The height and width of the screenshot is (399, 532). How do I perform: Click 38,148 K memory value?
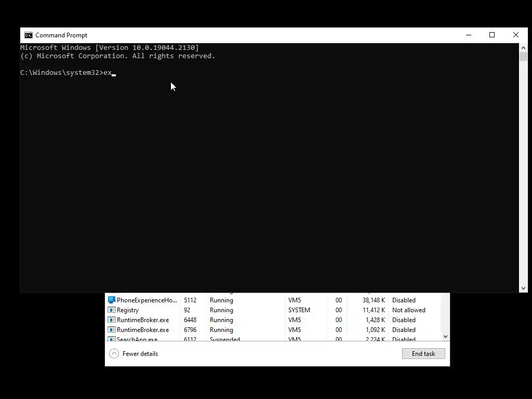pos(374,300)
